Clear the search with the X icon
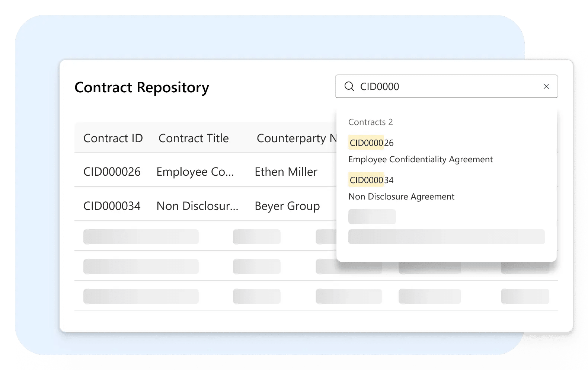This screenshot has height=370, width=588. [546, 86]
